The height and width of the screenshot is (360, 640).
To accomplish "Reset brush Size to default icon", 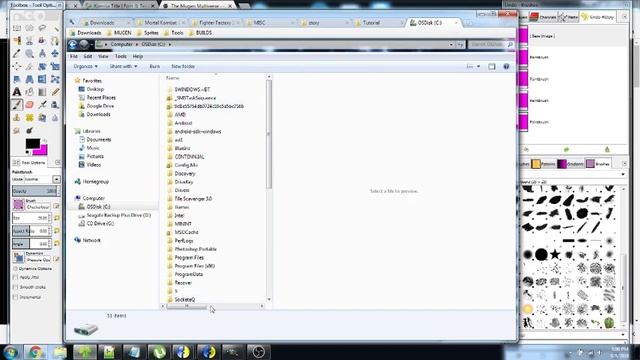I will 57,218.
